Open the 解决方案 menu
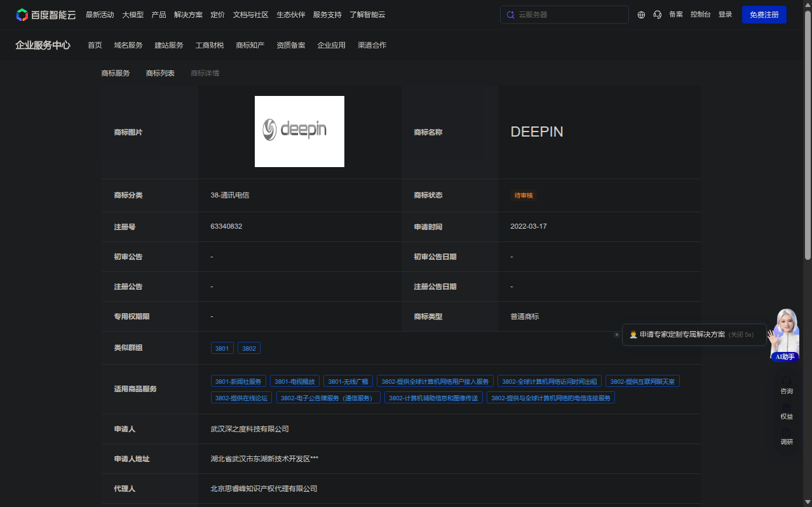Image resolution: width=812 pixels, height=507 pixels. pyautogui.click(x=188, y=15)
